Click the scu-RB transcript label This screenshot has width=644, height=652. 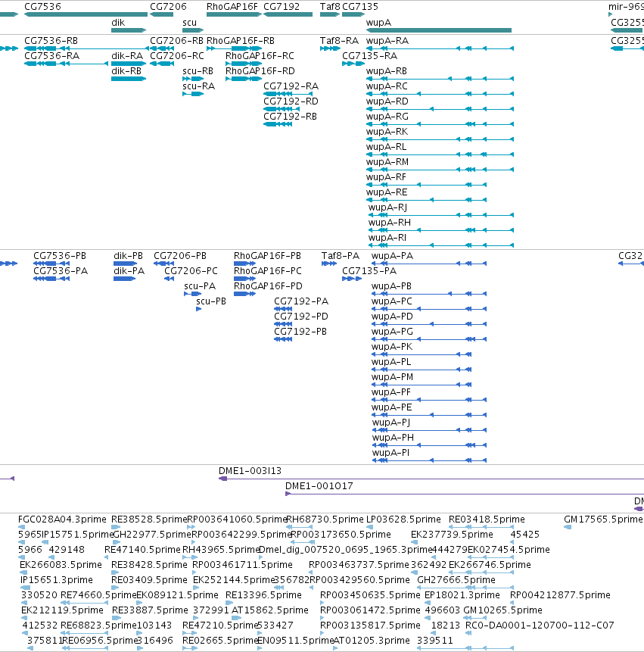pos(198,71)
